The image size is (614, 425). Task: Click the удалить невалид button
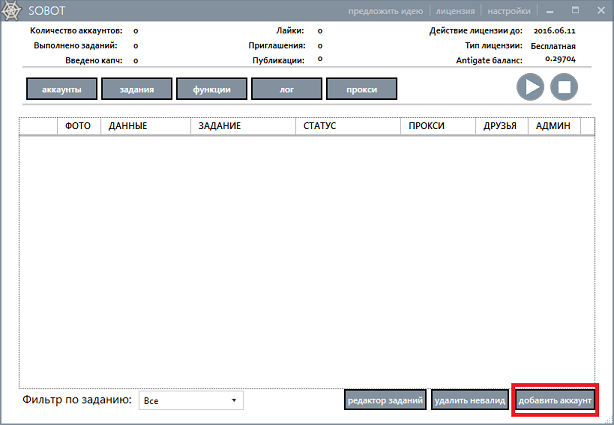click(x=470, y=400)
